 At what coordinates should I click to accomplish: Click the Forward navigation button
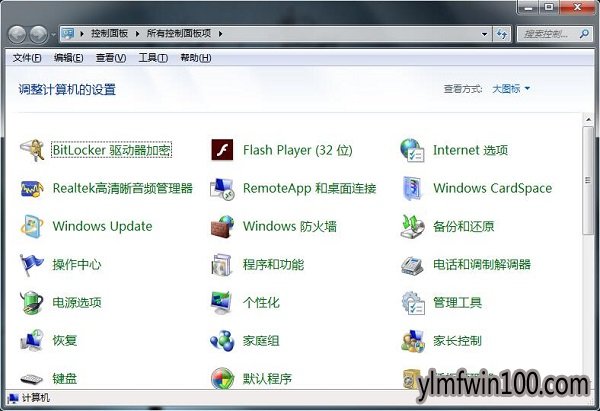pyautogui.click(x=39, y=34)
